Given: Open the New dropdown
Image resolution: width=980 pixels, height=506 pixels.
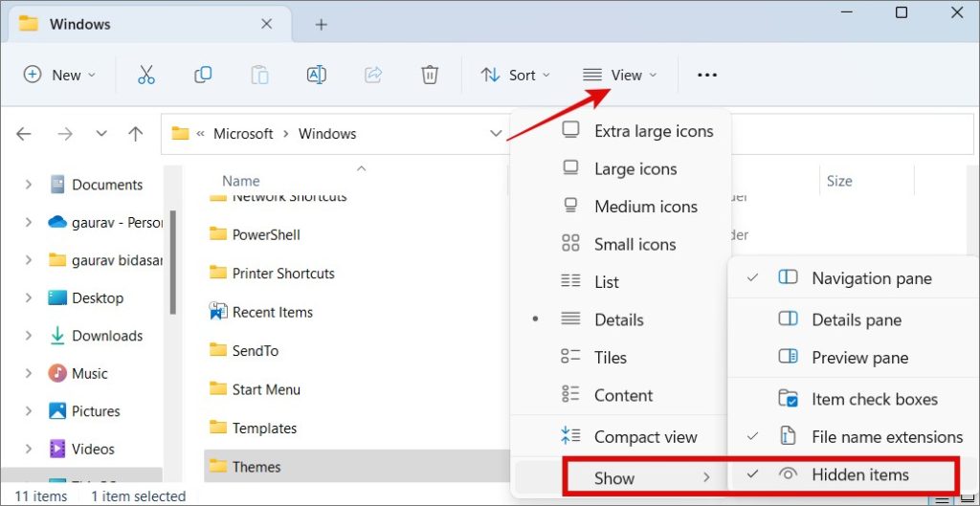Looking at the screenshot, I should [x=59, y=75].
